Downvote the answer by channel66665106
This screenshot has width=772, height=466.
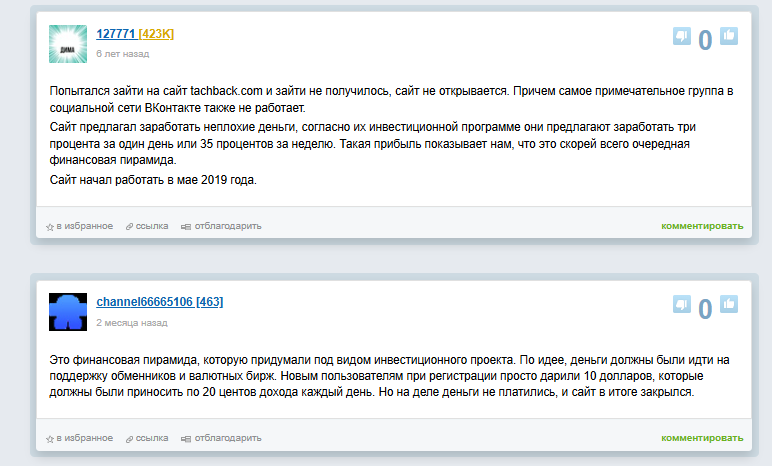[682, 303]
